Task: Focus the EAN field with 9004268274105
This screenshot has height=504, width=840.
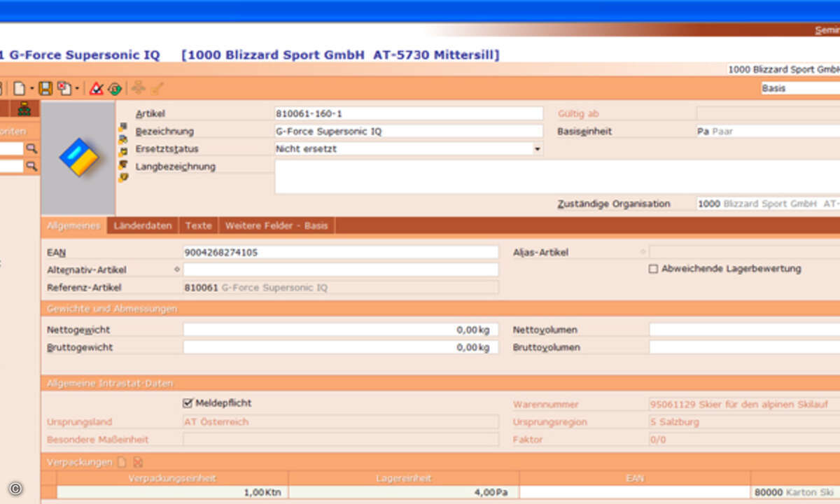Action: (341, 252)
